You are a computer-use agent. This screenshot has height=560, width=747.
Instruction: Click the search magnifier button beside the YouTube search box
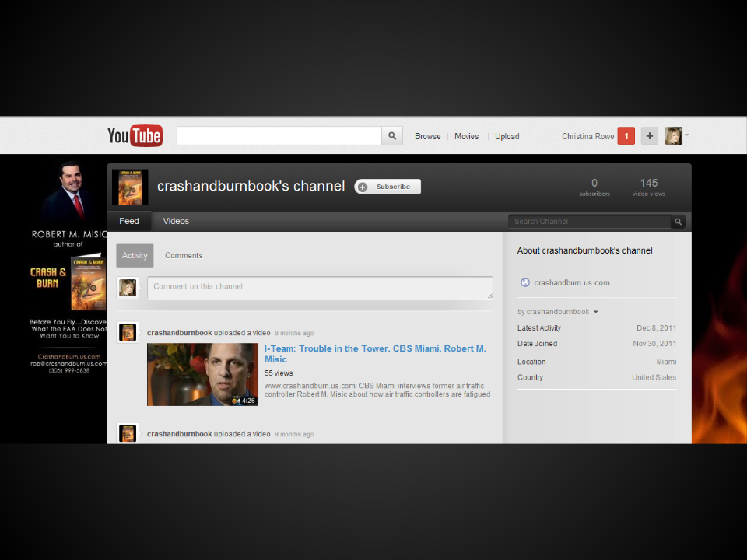[392, 135]
